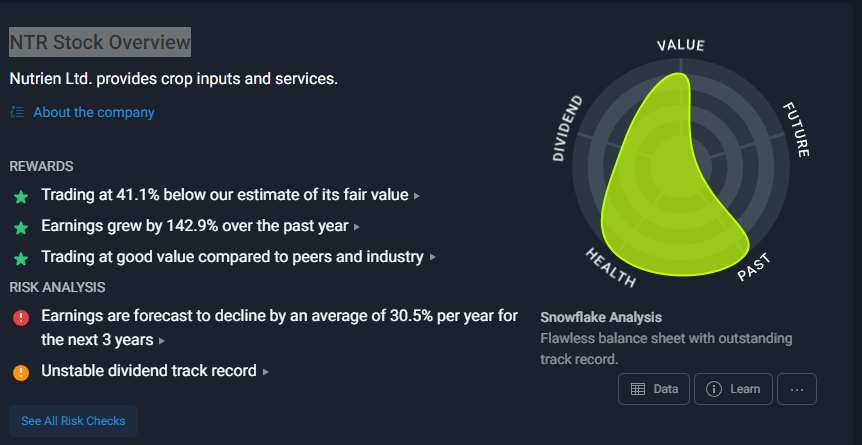Click the info icon in the Learn button

714,389
